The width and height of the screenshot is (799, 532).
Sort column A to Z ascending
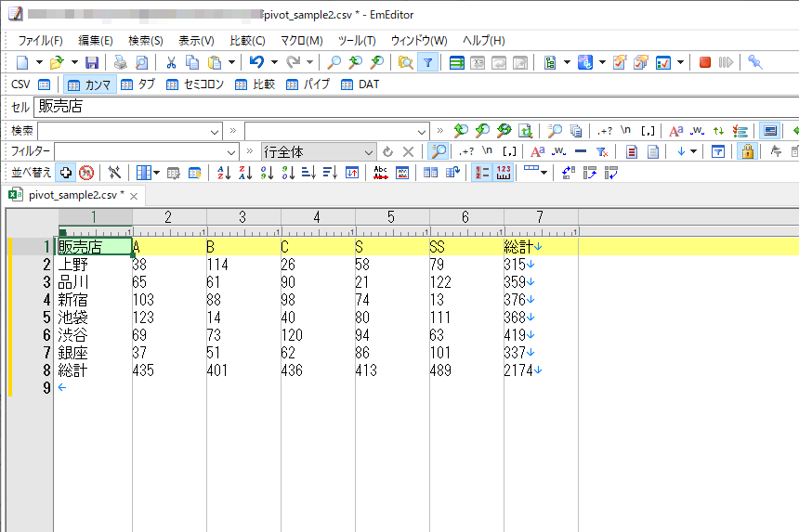pos(224,173)
